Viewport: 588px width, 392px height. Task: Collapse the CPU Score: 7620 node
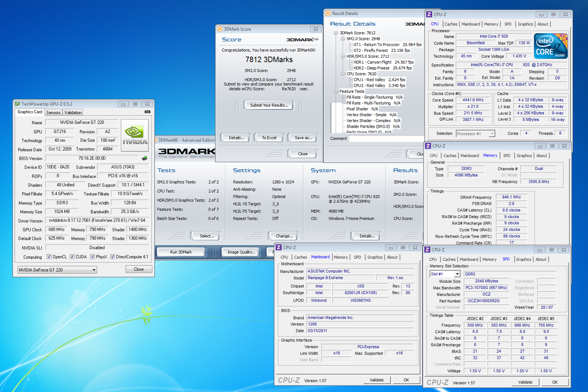click(x=343, y=74)
